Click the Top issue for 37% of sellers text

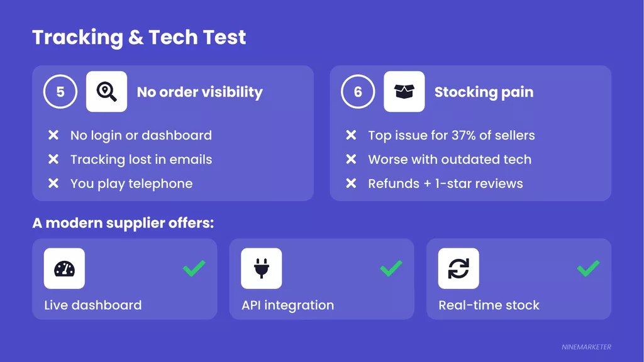tap(452, 136)
